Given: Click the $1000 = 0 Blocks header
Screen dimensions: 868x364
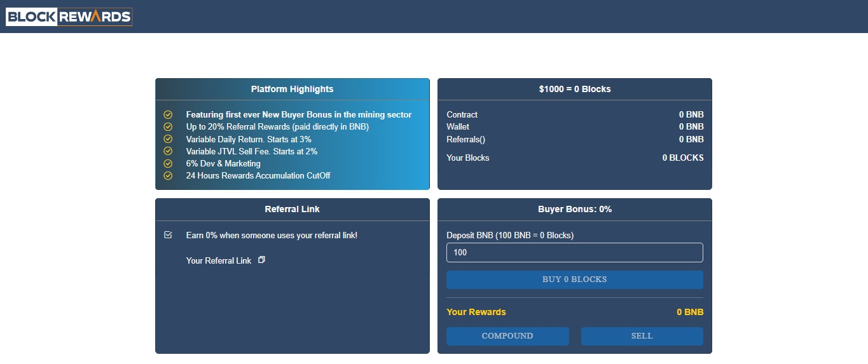Looking at the screenshot, I should [x=575, y=89].
